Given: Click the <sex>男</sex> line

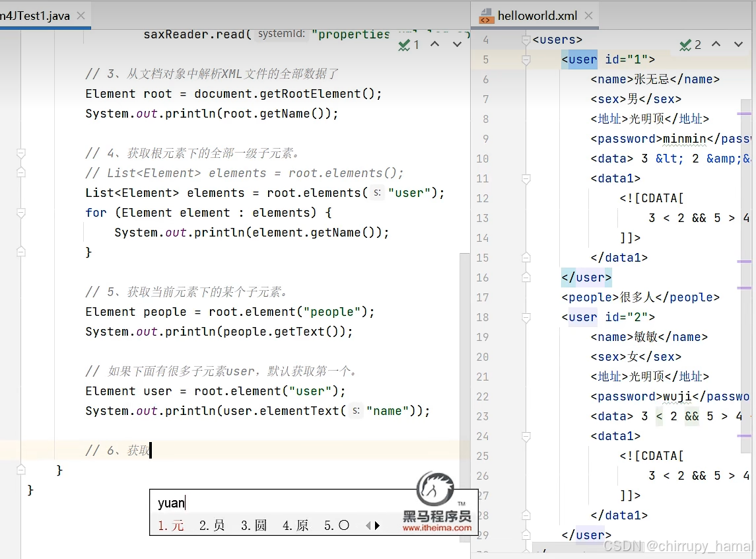Looking at the screenshot, I should coord(635,99).
